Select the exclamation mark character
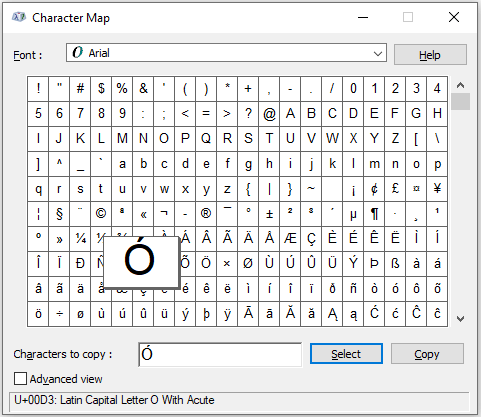 [x=38, y=89]
